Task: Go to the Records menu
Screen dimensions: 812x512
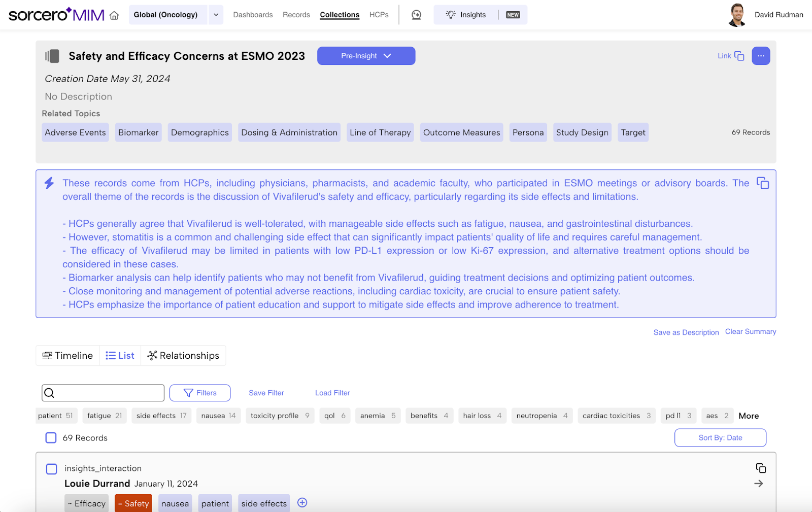Action: [296, 15]
